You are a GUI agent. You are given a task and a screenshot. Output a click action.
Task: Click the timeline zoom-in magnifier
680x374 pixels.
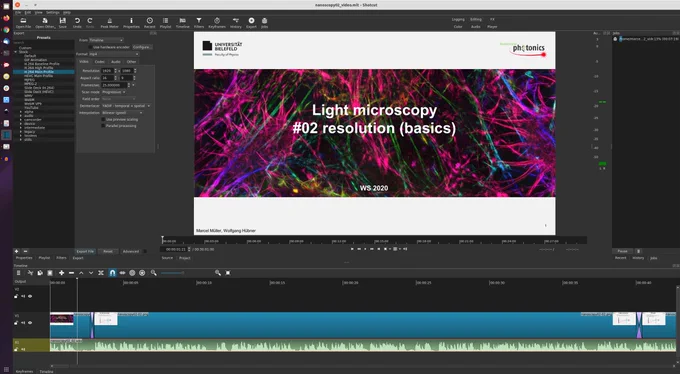coord(218,273)
